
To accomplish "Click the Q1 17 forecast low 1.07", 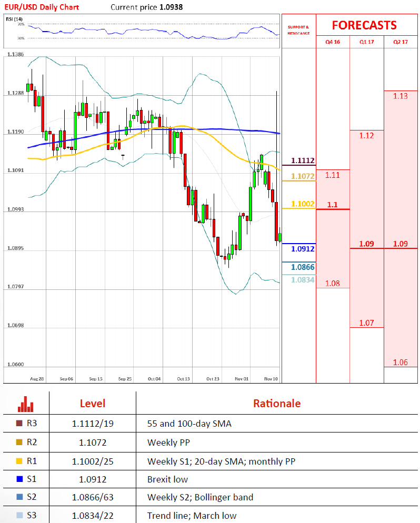I will tap(367, 323).
